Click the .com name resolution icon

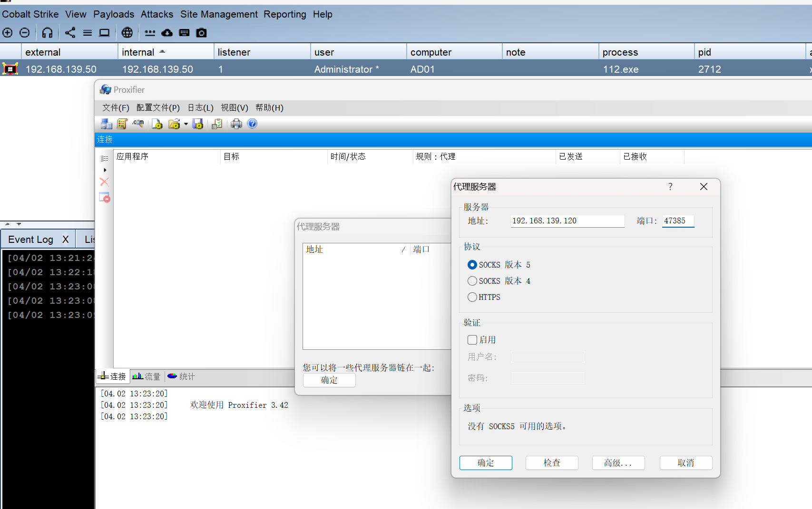pyautogui.click(x=138, y=124)
